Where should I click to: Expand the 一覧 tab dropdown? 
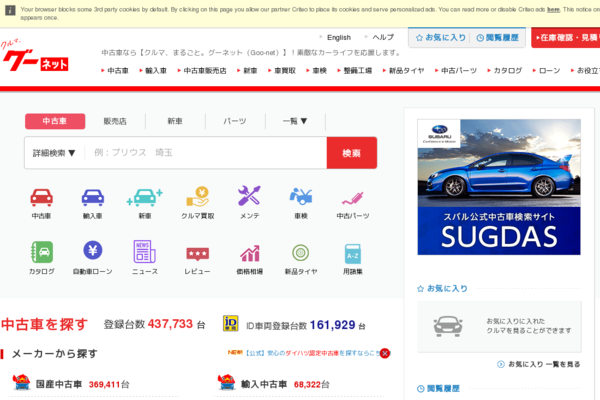click(x=295, y=121)
